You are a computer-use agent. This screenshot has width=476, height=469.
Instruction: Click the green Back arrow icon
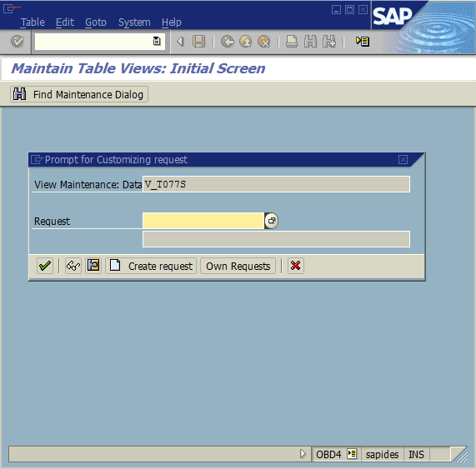coord(228,42)
